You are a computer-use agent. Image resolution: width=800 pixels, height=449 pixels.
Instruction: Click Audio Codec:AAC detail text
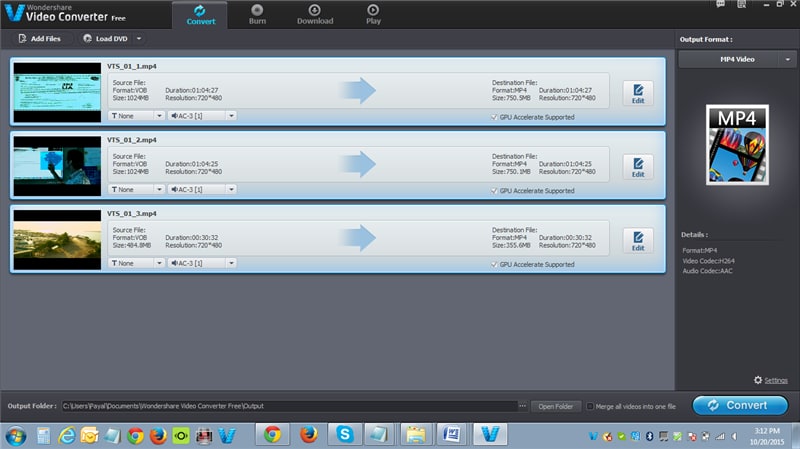tap(707, 271)
